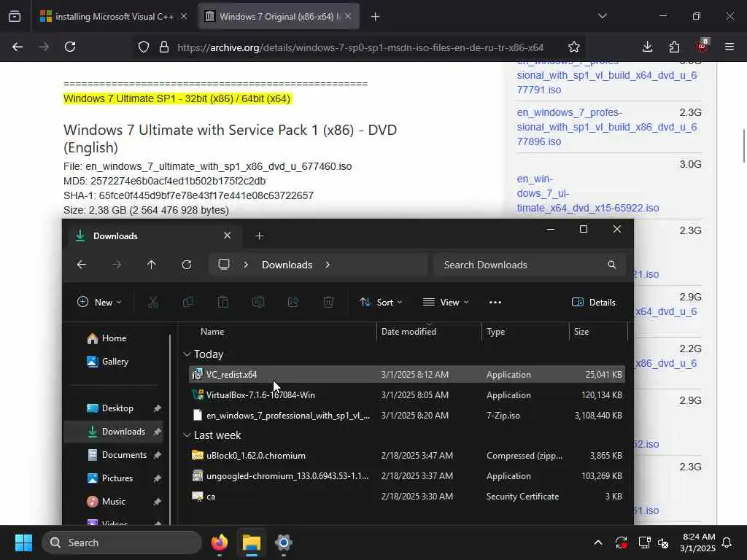Select the ungoogled-chromium installer file
This screenshot has height=560, width=747.
tap(407, 476)
